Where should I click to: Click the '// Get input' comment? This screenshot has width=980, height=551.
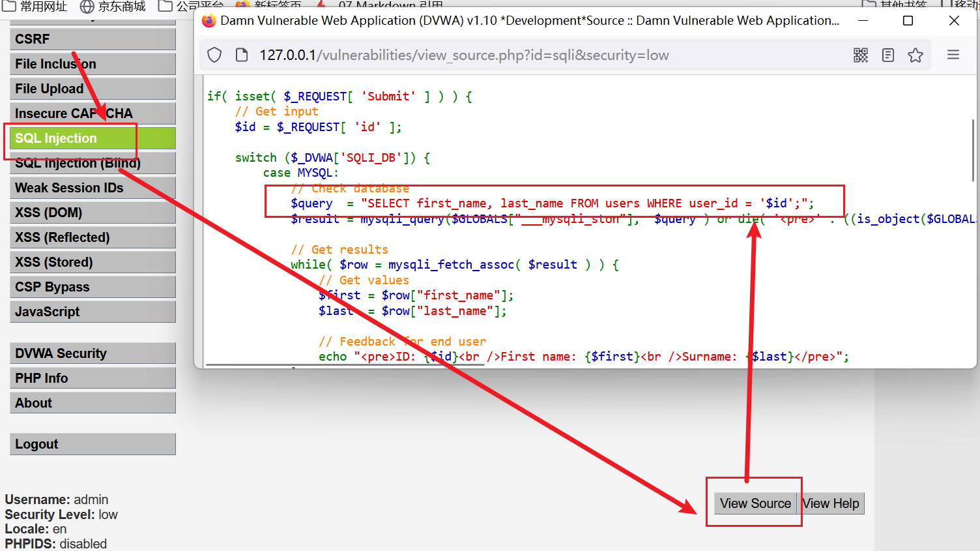click(x=277, y=112)
